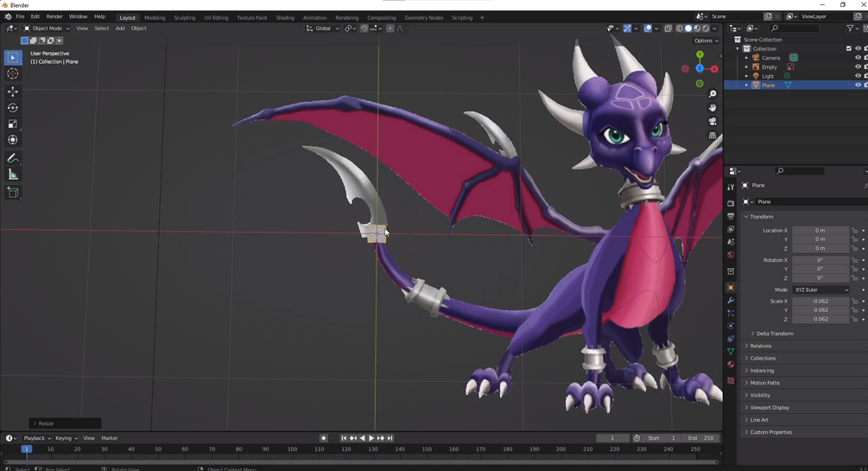Open the View Layer properties tab

pyautogui.click(x=731, y=229)
